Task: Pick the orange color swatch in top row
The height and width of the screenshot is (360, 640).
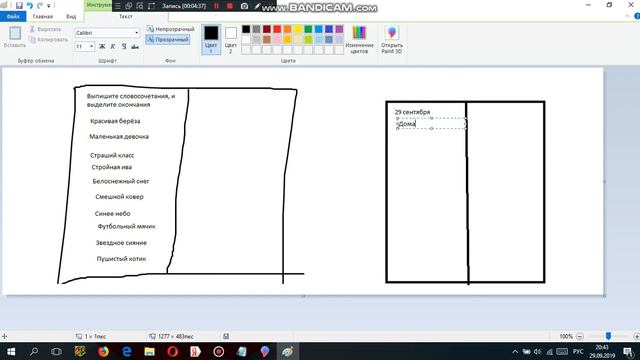Action: click(x=287, y=29)
